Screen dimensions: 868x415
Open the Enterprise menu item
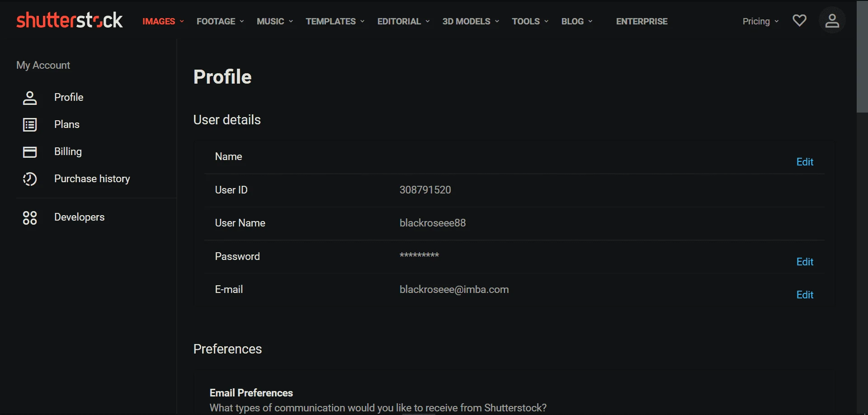(642, 21)
